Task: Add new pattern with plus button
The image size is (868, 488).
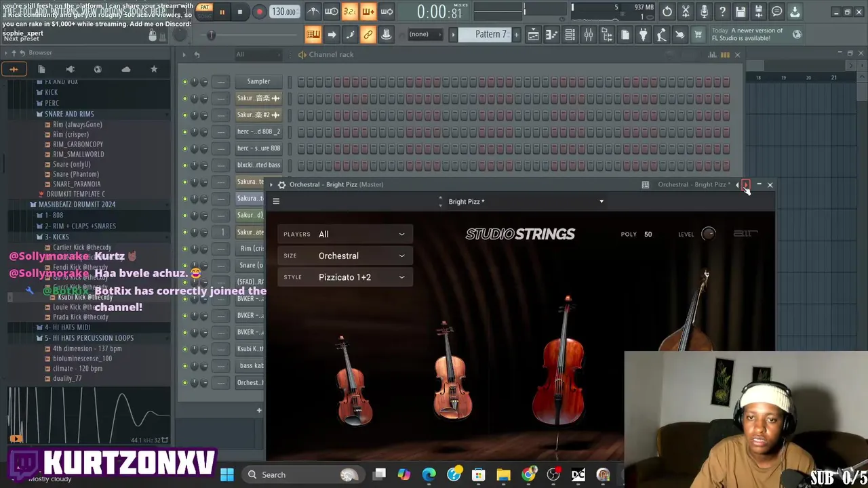Action: (517, 35)
